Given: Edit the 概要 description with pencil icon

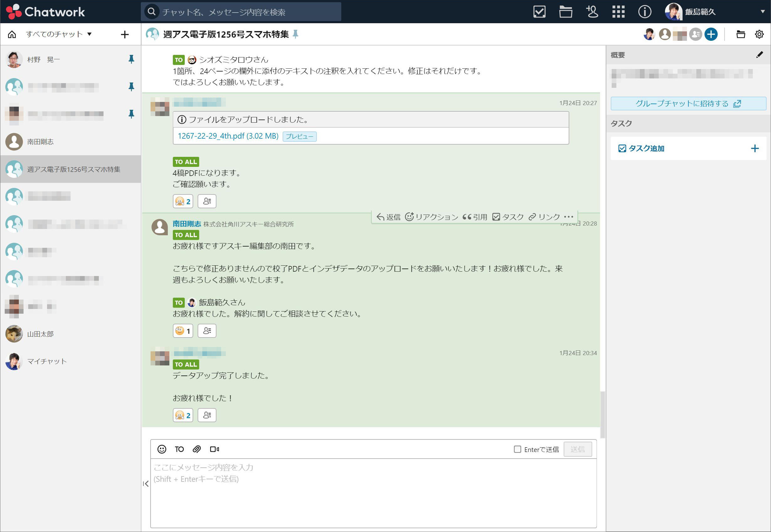Looking at the screenshot, I should click(759, 55).
